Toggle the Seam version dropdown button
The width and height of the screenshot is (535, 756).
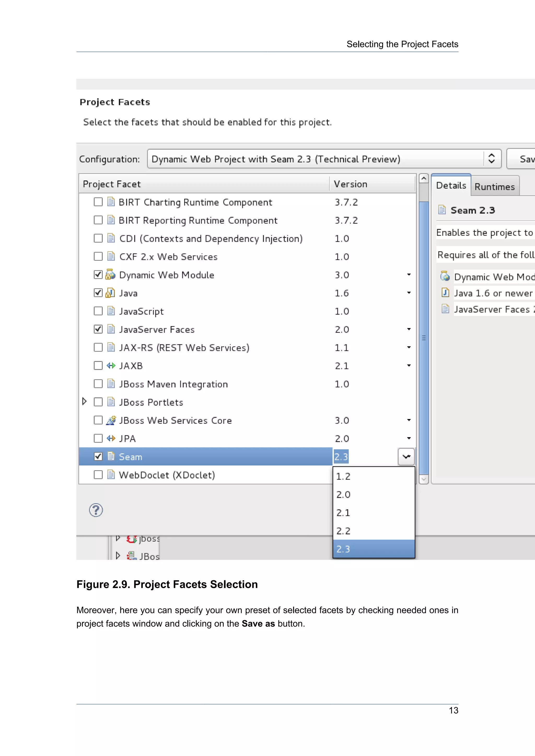point(406,456)
